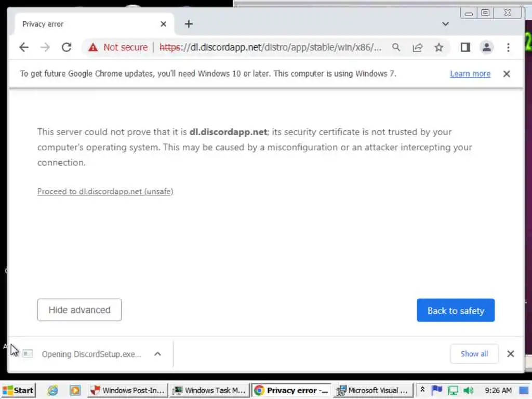Open the Learn more link in infobar
532x399 pixels.
tap(470, 74)
